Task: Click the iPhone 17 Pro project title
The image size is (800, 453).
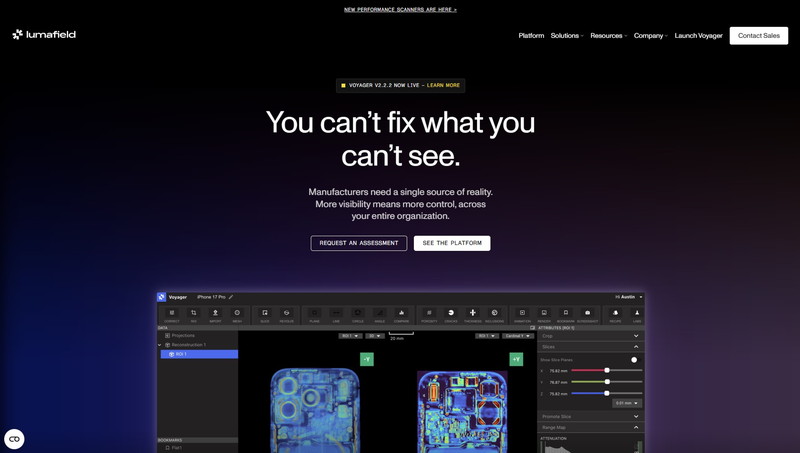Action: tap(211, 297)
